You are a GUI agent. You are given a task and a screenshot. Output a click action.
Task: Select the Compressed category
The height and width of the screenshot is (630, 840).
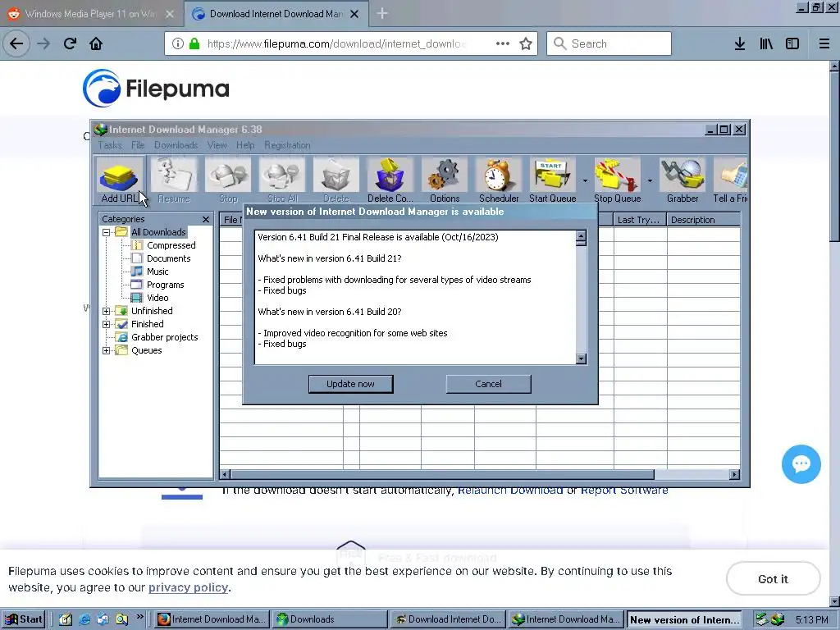click(171, 245)
